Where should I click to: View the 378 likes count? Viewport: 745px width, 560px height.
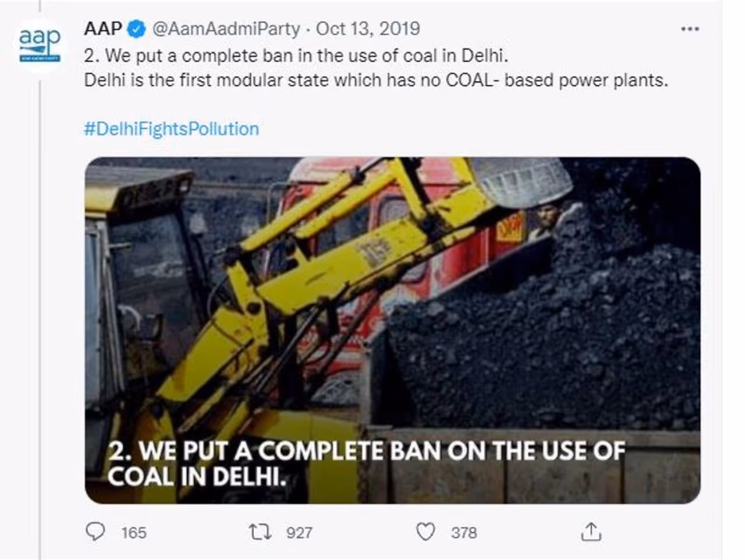464,533
